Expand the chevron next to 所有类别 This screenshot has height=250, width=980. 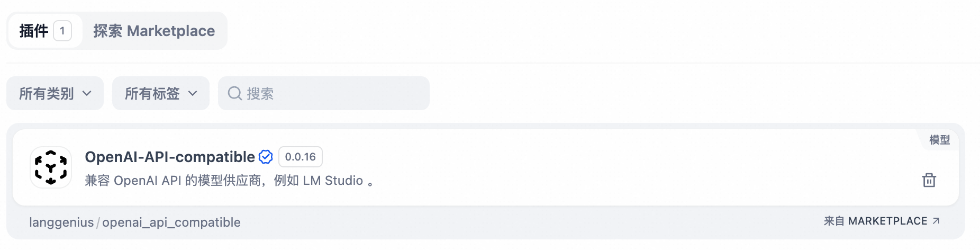(x=87, y=93)
